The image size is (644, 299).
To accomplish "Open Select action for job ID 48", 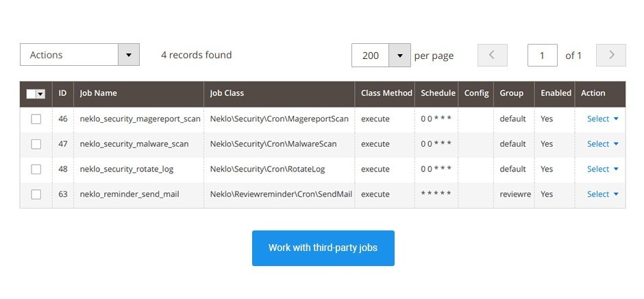I will coord(602,169).
